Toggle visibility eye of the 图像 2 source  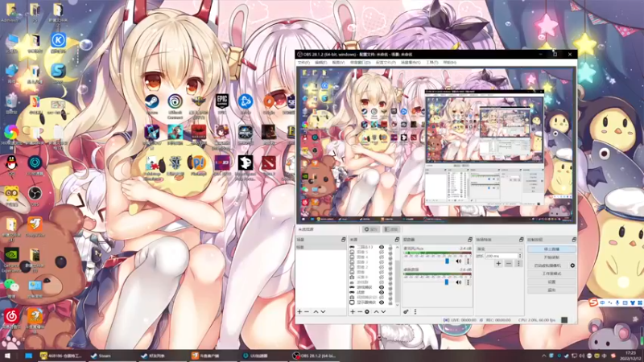382,267
